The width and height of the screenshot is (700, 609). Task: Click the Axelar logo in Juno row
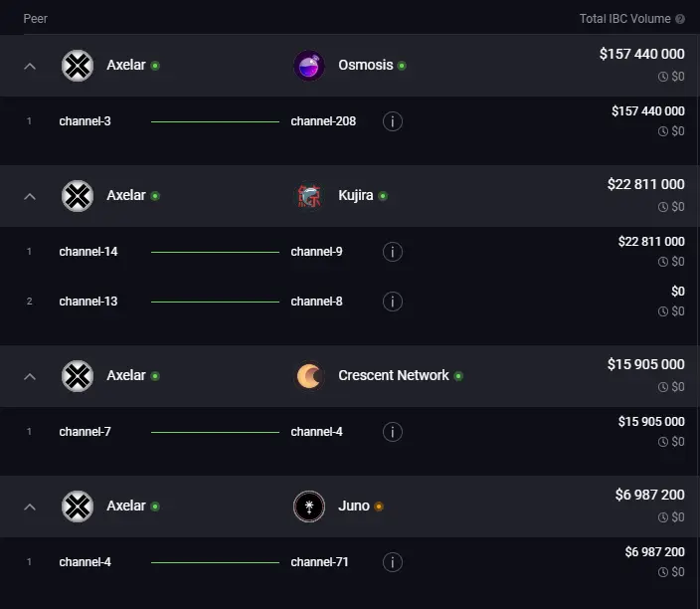pos(78,507)
